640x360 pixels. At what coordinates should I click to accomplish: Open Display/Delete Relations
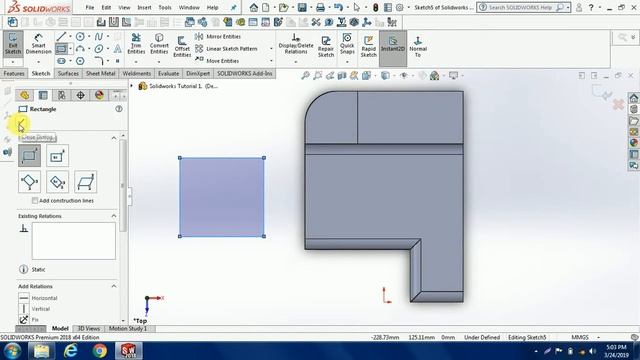(296, 44)
